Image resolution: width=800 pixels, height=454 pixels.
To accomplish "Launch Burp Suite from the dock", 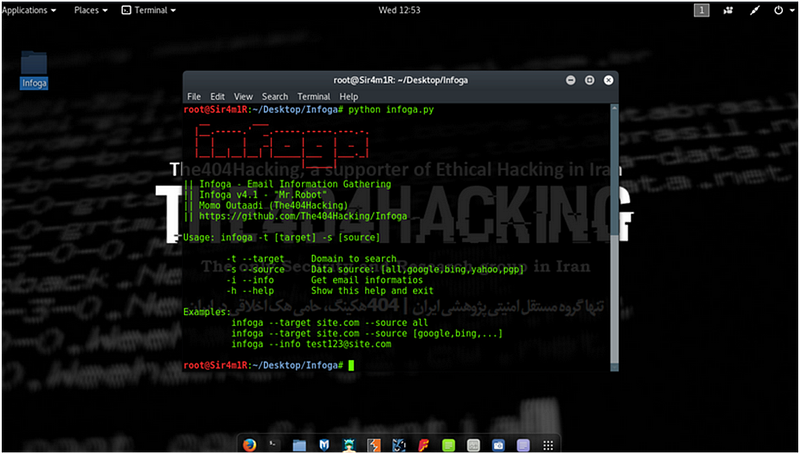I will [x=374, y=445].
